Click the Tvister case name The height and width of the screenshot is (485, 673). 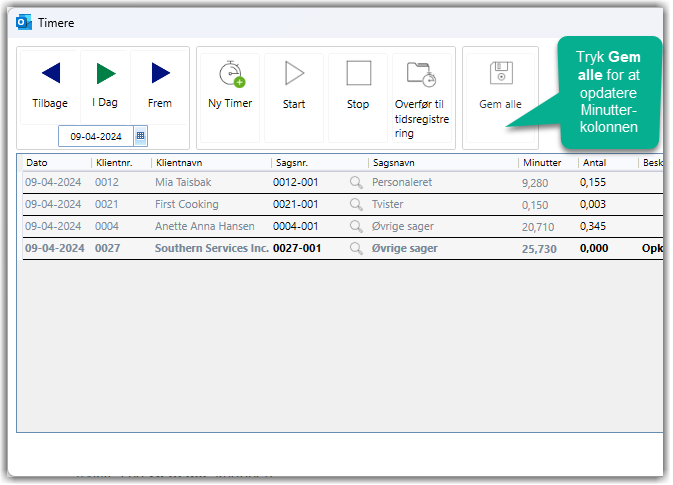point(388,204)
